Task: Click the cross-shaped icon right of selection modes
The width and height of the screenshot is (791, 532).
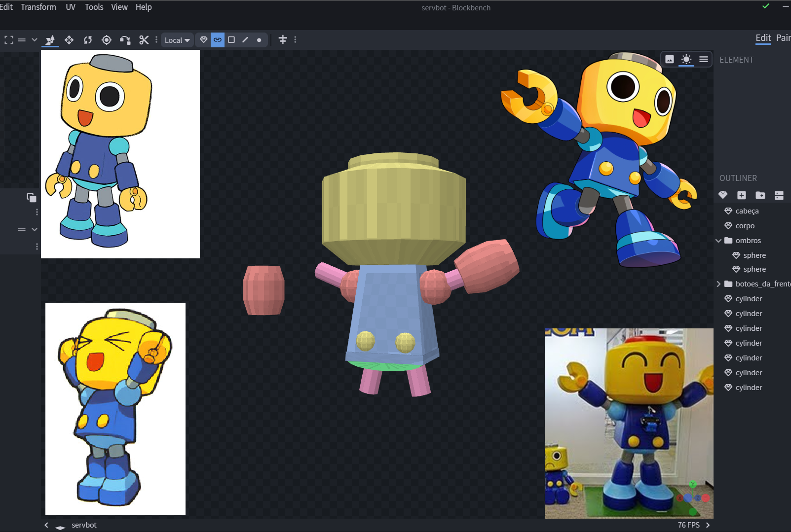Action: coord(283,39)
